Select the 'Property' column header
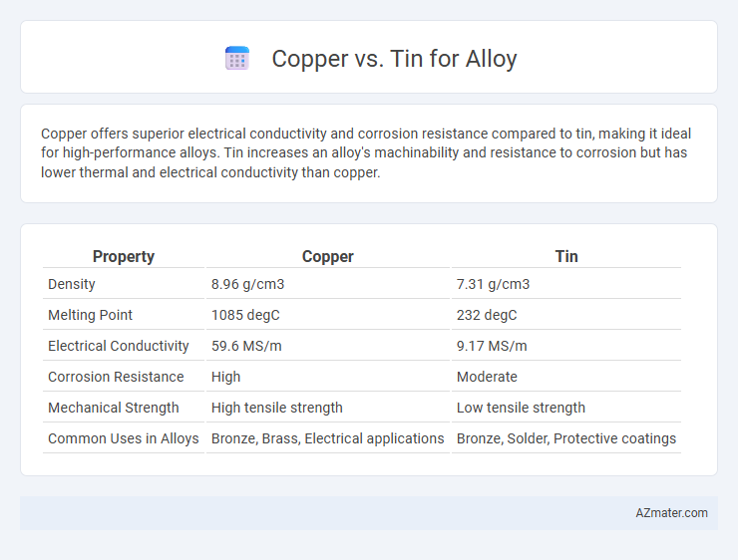The width and height of the screenshot is (738, 560). [124, 256]
